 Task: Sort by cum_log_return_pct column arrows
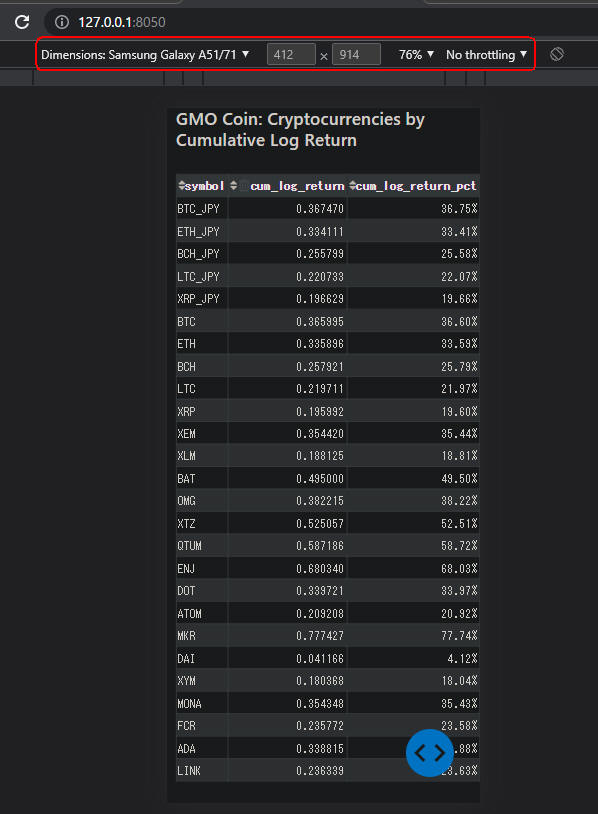(352, 185)
